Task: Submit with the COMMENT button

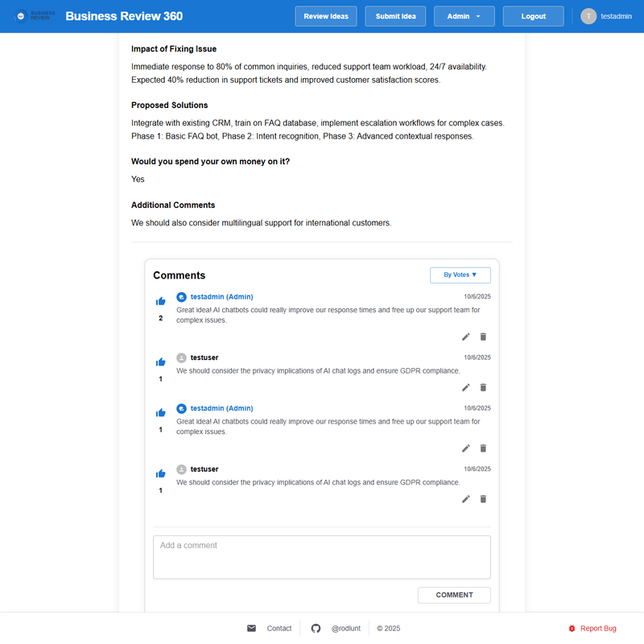Action: click(x=454, y=595)
